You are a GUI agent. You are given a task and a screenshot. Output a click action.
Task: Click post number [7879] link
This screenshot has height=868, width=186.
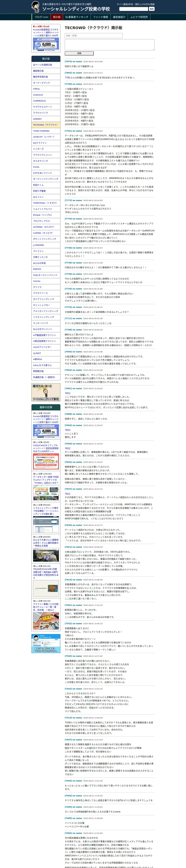[x=68, y=62]
